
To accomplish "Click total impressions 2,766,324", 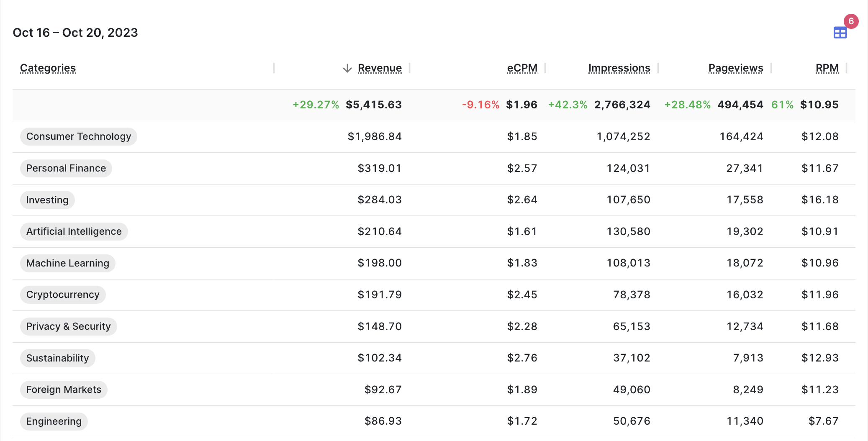I will point(622,105).
